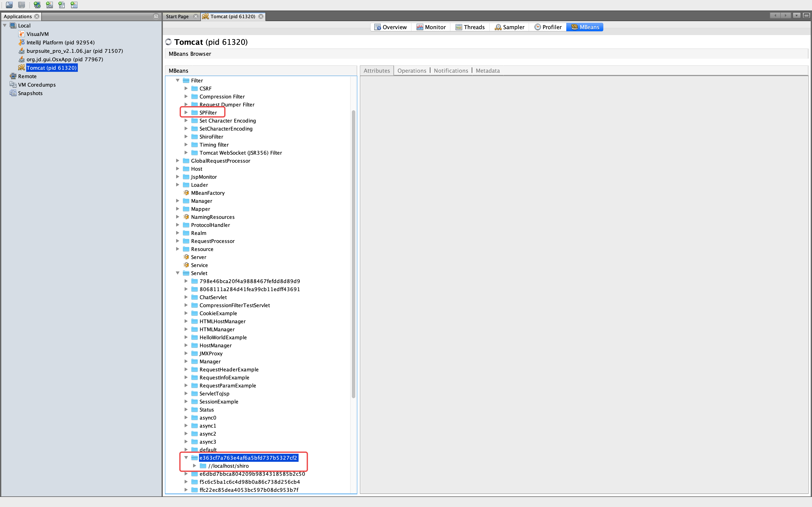
Task: Switch to Operations tab
Action: (411, 71)
